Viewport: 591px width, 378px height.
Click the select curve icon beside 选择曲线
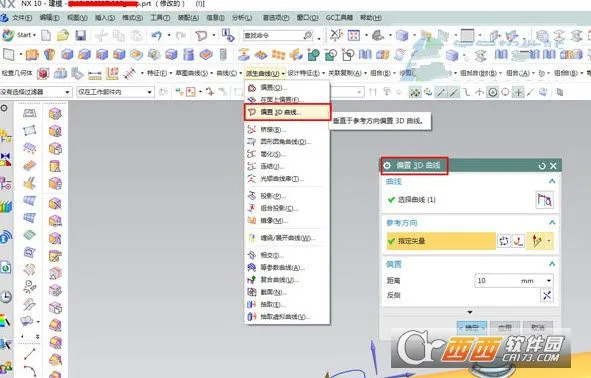544,199
